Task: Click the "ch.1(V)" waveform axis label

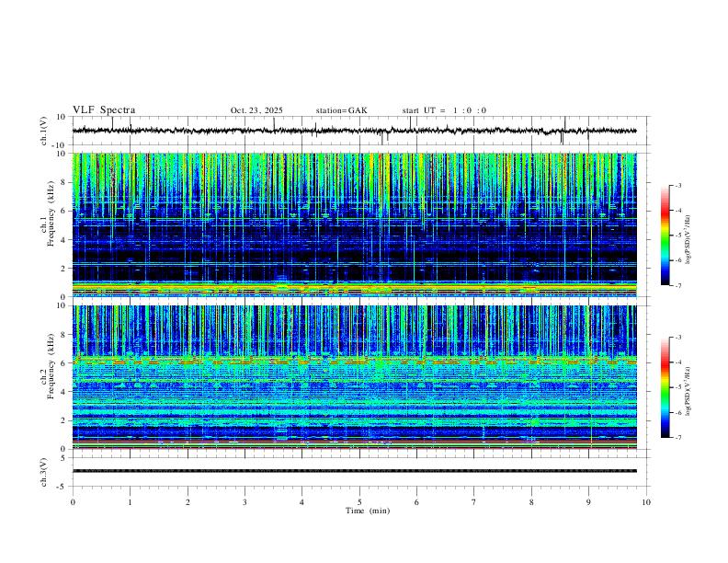Action: tap(44, 131)
